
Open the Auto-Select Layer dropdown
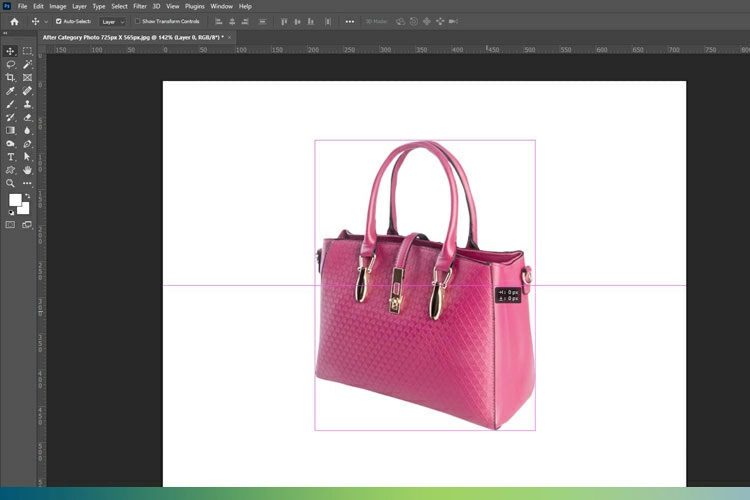[110, 21]
